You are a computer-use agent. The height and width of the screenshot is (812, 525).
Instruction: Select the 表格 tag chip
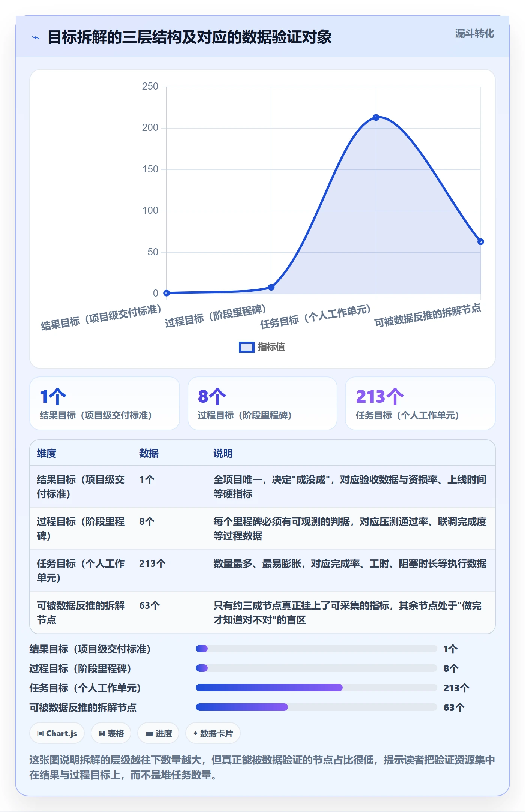111,733
